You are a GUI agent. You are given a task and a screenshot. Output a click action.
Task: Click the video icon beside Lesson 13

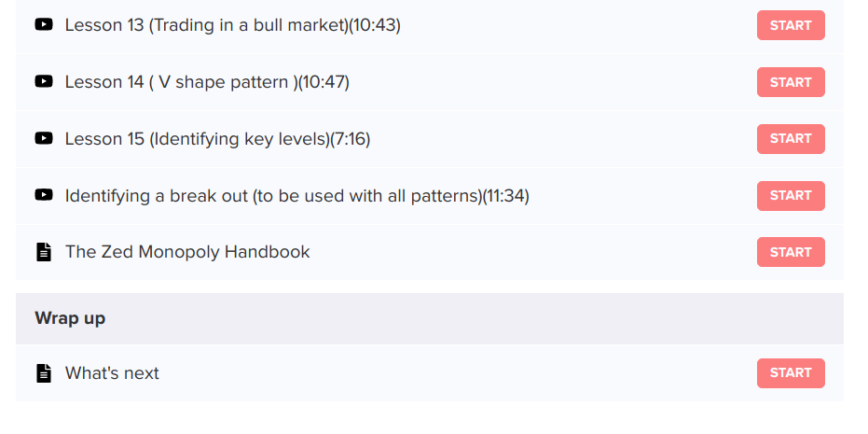click(43, 25)
